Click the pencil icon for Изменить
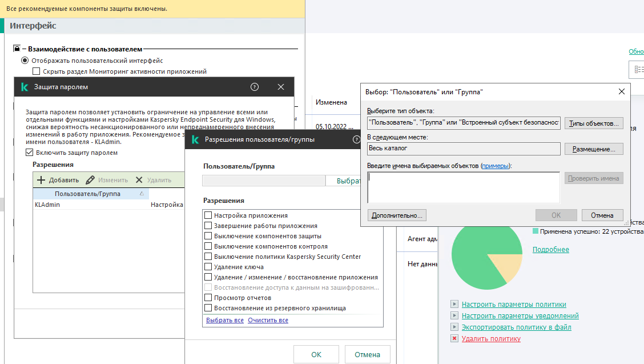 coord(90,180)
